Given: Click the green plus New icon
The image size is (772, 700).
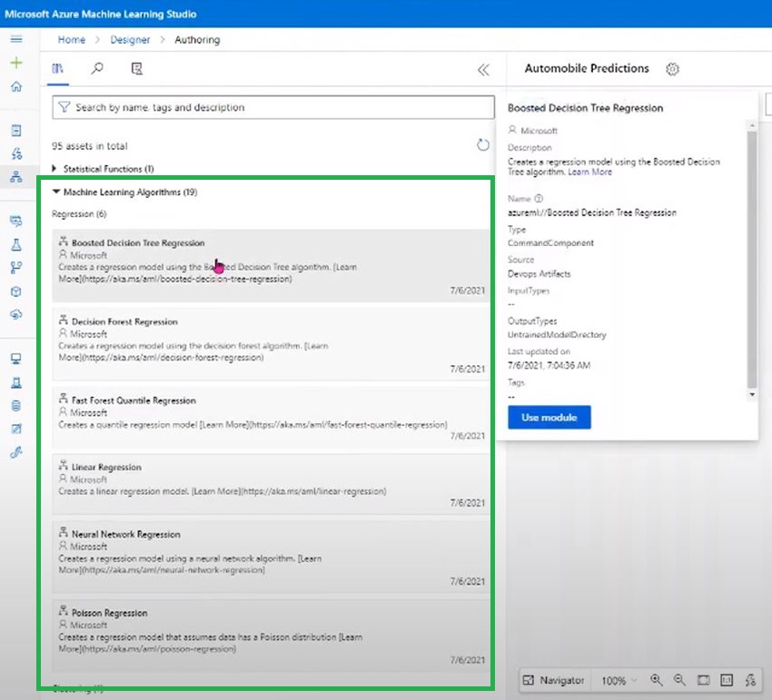Looking at the screenshot, I should coord(16,63).
